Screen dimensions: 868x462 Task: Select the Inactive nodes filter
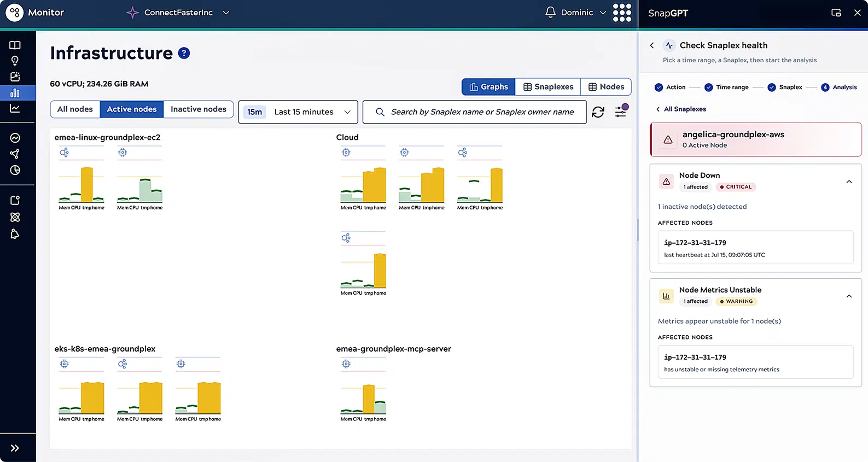click(x=199, y=109)
